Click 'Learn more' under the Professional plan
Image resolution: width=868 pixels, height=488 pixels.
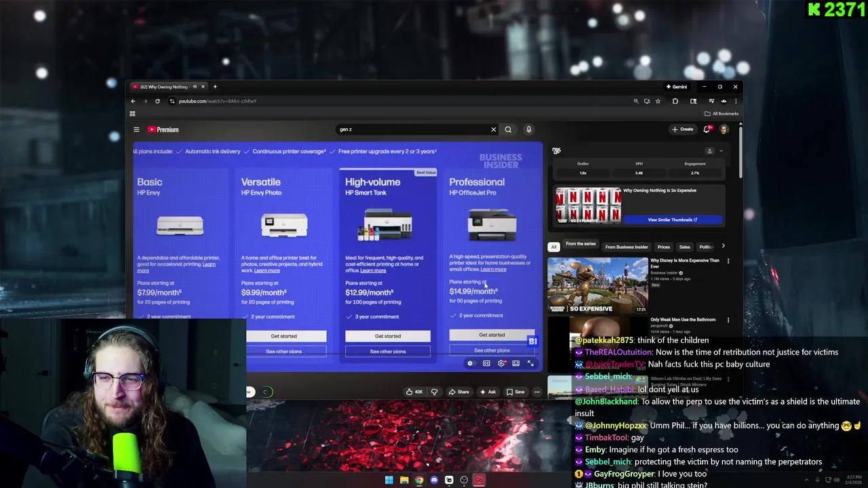[x=493, y=269]
